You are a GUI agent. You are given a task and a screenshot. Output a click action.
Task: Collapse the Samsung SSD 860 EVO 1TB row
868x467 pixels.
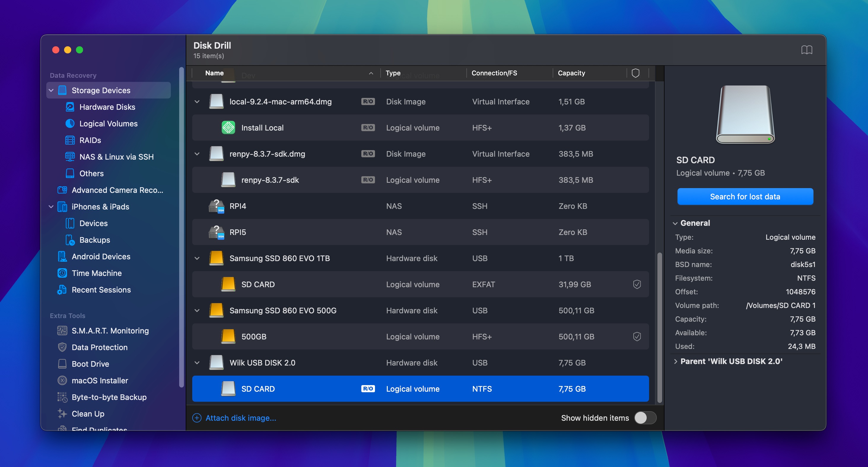[197, 258]
